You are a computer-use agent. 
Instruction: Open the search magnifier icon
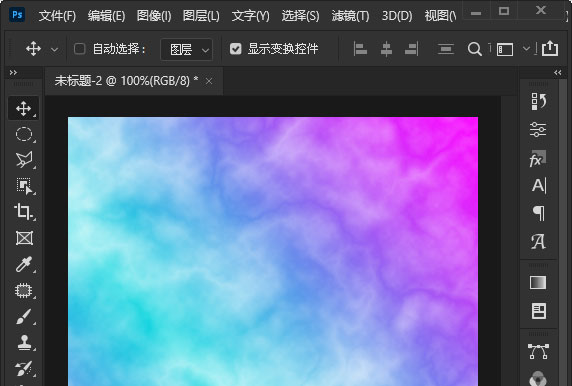[474, 49]
